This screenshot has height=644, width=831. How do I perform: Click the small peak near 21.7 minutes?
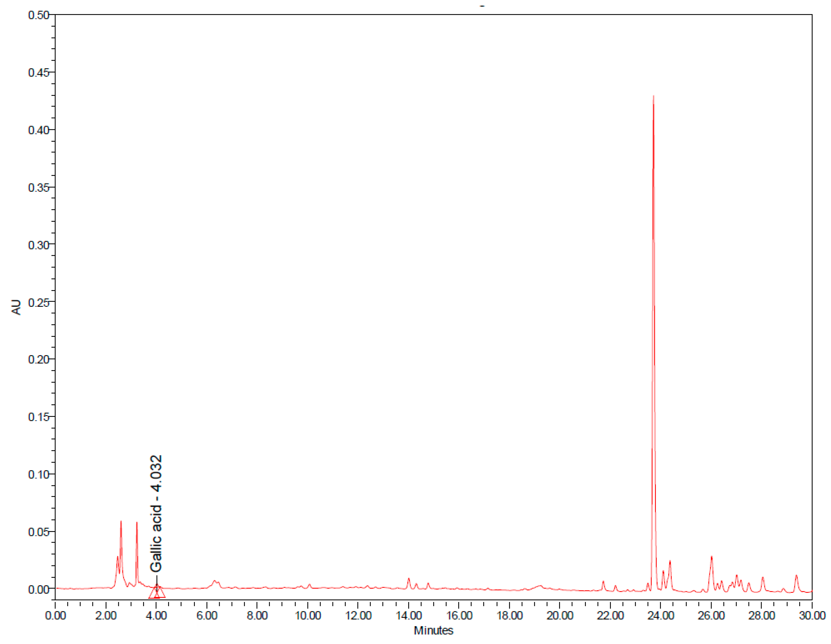603,582
